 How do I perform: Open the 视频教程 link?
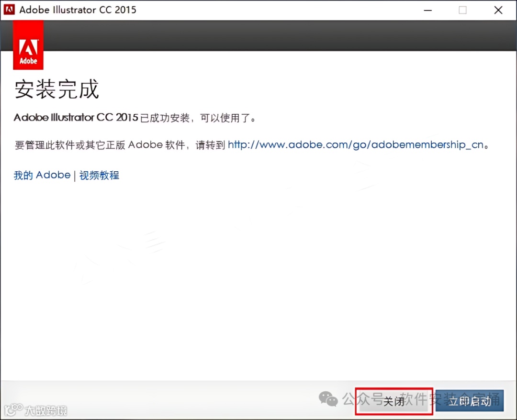pyautogui.click(x=99, y=175)
